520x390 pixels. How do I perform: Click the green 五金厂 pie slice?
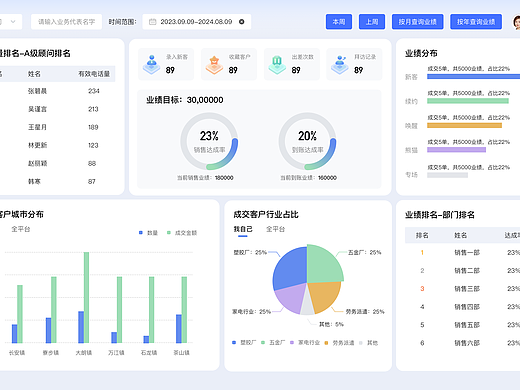(324, 263)
